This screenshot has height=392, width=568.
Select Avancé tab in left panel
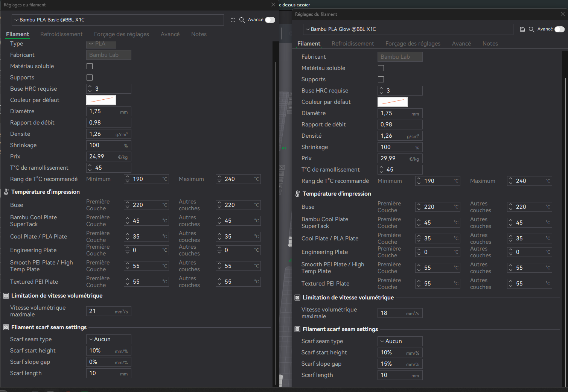click(x=170, y=34)
